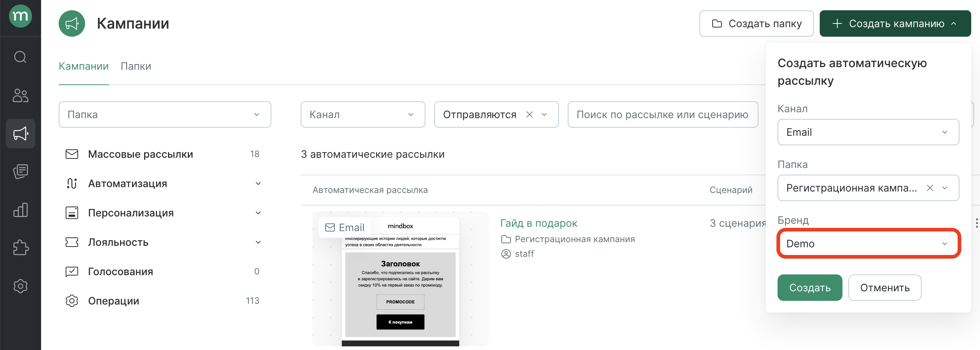
Task: Open the Канал Email dropdown
Action: (x=868, y=132)
